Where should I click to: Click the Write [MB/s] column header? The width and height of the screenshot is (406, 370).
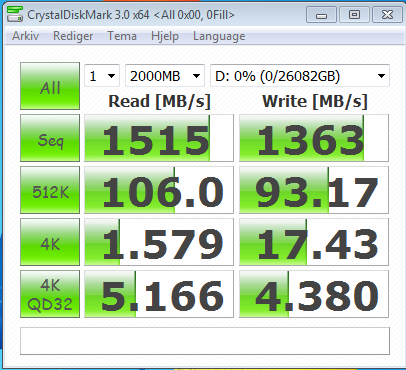coord(315,101)
